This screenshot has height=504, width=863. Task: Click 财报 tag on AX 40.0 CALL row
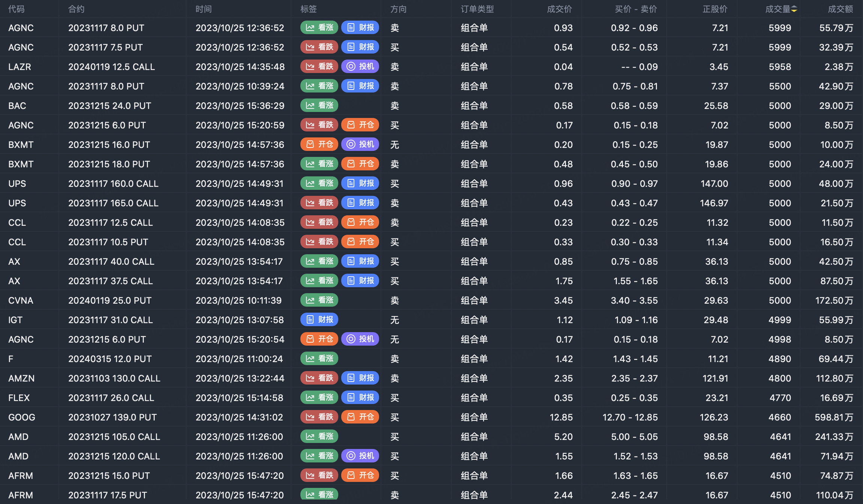[360, 261]
